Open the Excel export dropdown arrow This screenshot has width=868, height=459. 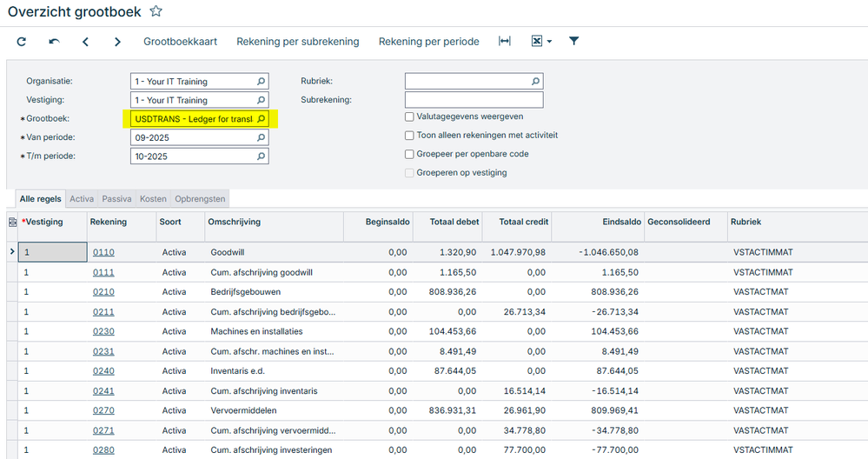tap(549, 42)
